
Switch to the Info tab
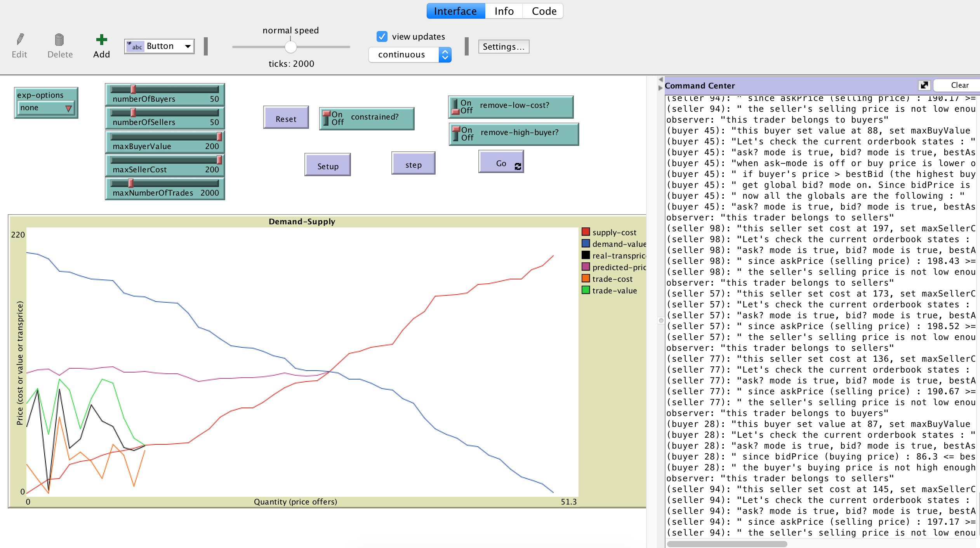tap(504, 11)
